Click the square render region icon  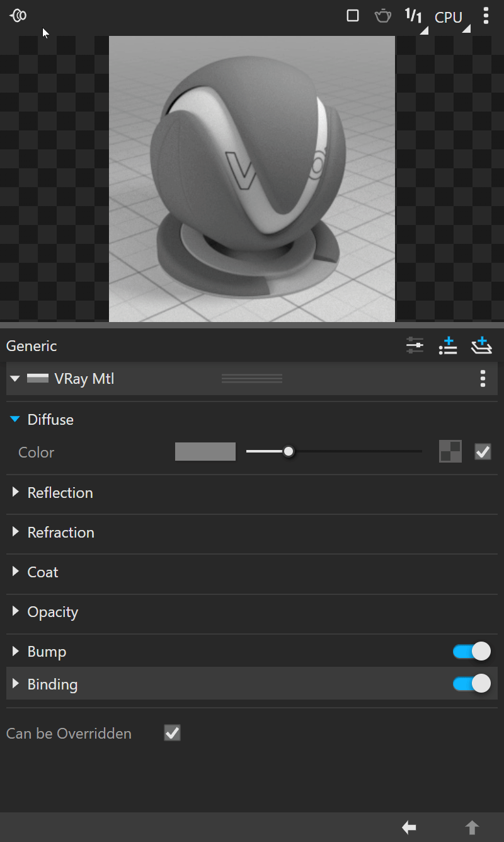click(353, 16)
